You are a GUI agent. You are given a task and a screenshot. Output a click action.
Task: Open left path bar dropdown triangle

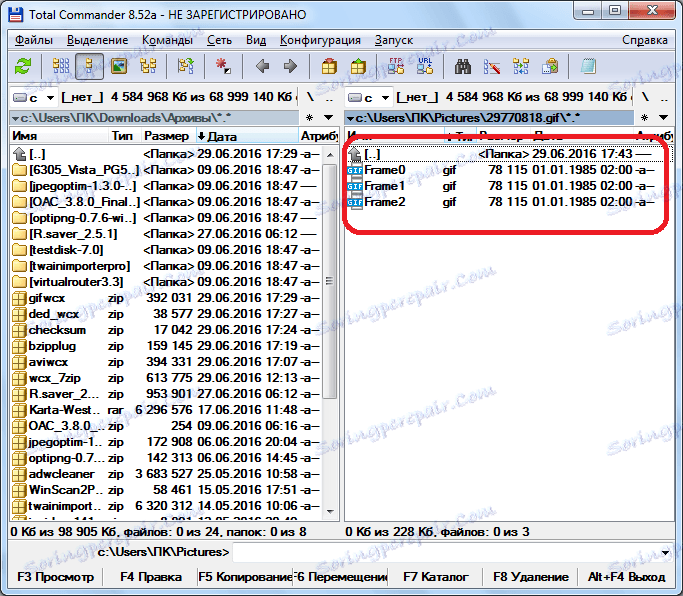click(15, 118)
